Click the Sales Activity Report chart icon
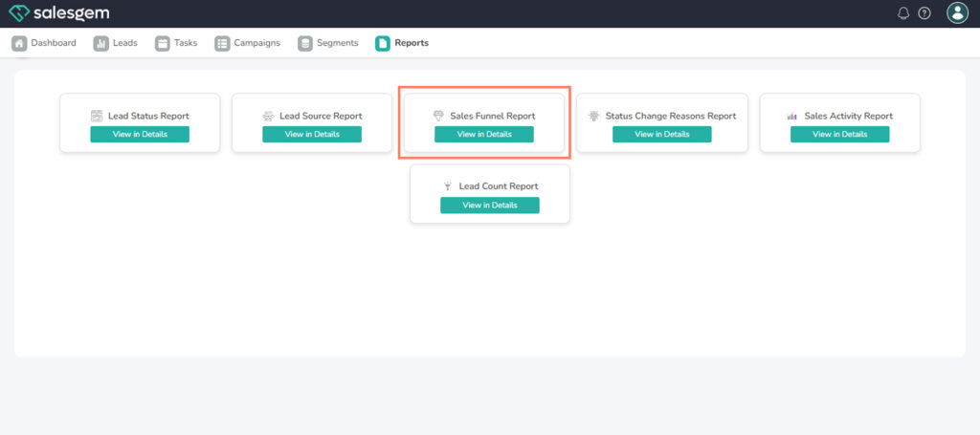This screenshot has height=435, width=980. tap(792, 116)
